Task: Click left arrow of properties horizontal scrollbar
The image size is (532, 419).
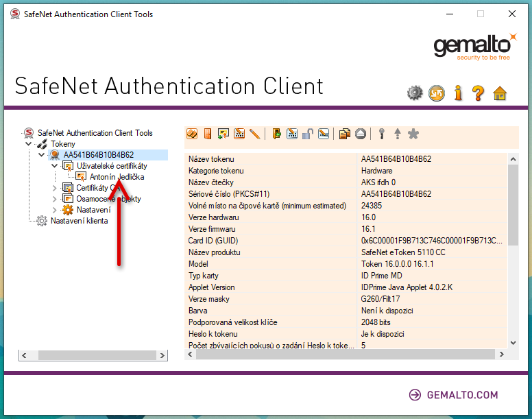Action: [190, 355]
